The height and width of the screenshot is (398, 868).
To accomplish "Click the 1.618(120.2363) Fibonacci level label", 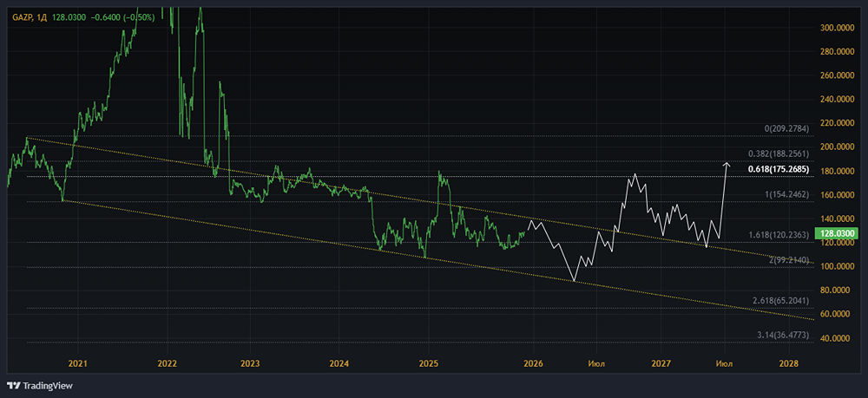I will pos(778,235).
